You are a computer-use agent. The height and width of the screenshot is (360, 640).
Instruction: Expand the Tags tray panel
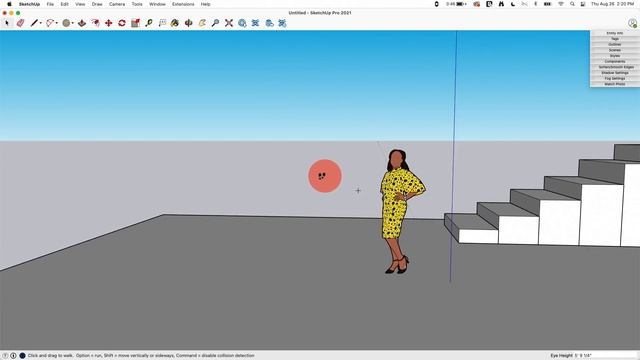(615, 39)
